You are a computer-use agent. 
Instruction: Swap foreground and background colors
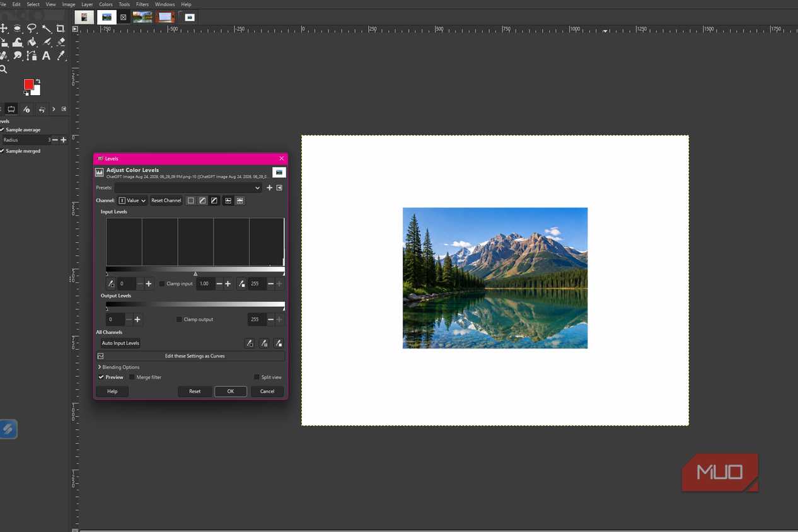coord(38,81)
